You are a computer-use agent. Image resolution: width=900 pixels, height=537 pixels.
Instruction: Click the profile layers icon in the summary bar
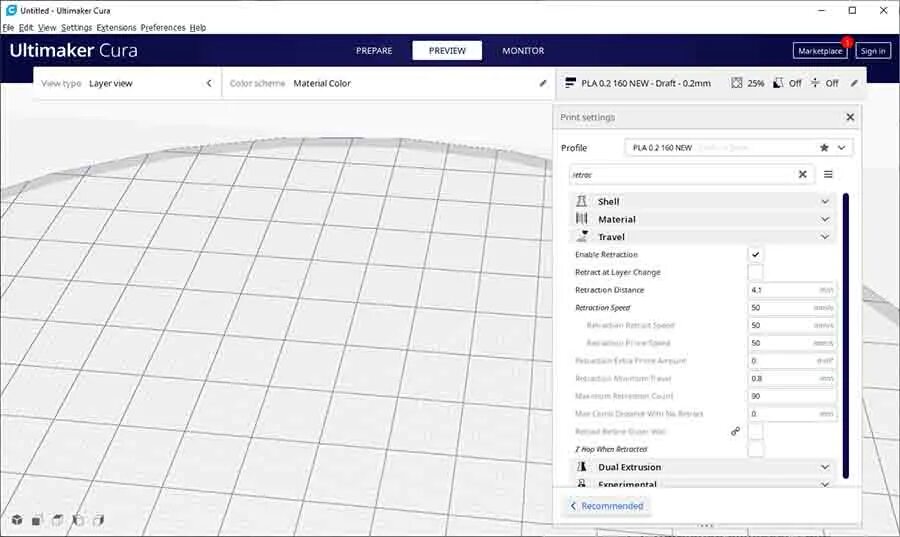click(x=570, y=83)
